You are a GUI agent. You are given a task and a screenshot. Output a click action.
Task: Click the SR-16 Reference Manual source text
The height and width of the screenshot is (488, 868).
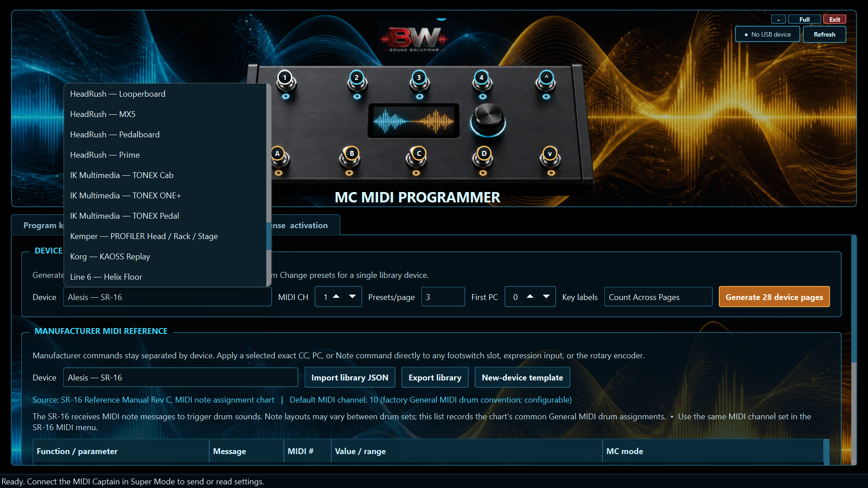pyautogui.click(x=153, y=400)
